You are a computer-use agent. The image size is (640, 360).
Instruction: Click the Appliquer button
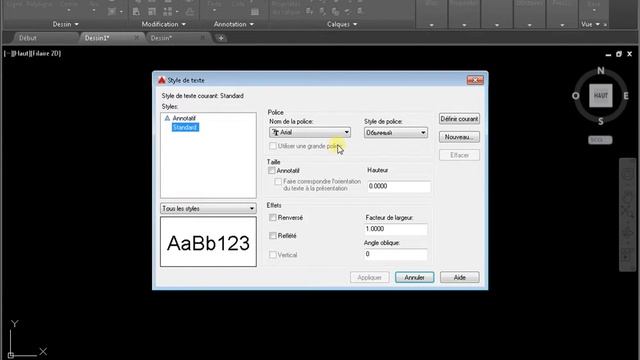(x=369, y=277)
